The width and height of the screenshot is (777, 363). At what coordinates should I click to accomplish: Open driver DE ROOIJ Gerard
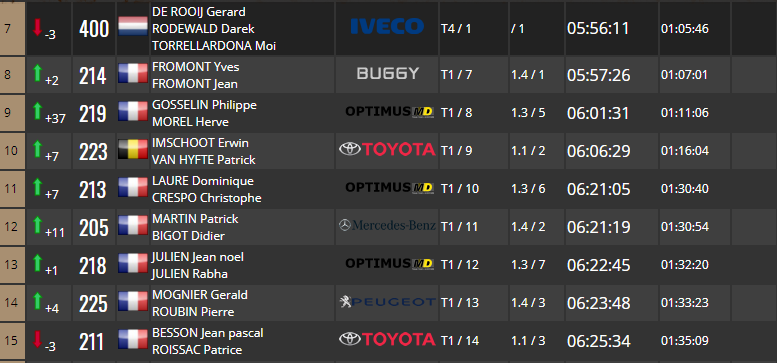click(x=199, y=12)
